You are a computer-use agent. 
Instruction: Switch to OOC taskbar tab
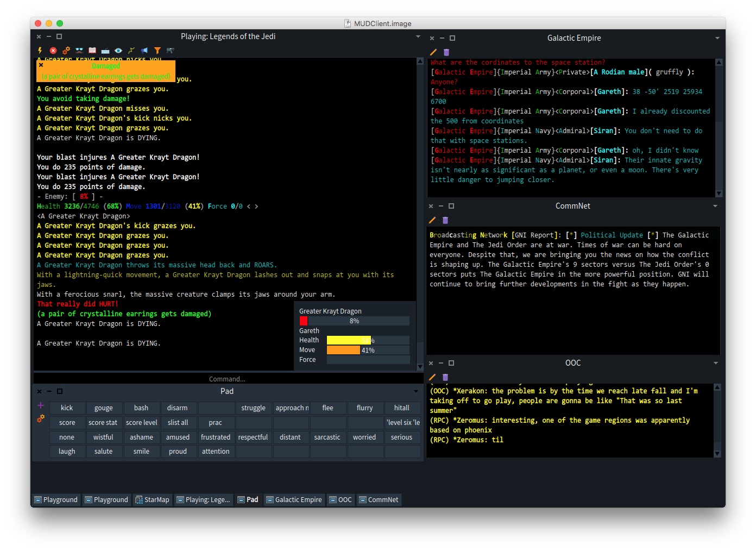pos(341,499)
